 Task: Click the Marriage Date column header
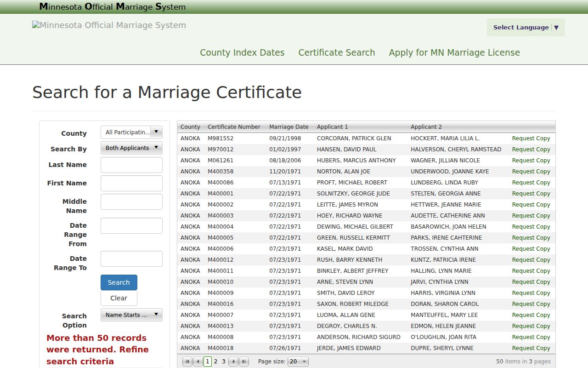(x=289, y=127)
